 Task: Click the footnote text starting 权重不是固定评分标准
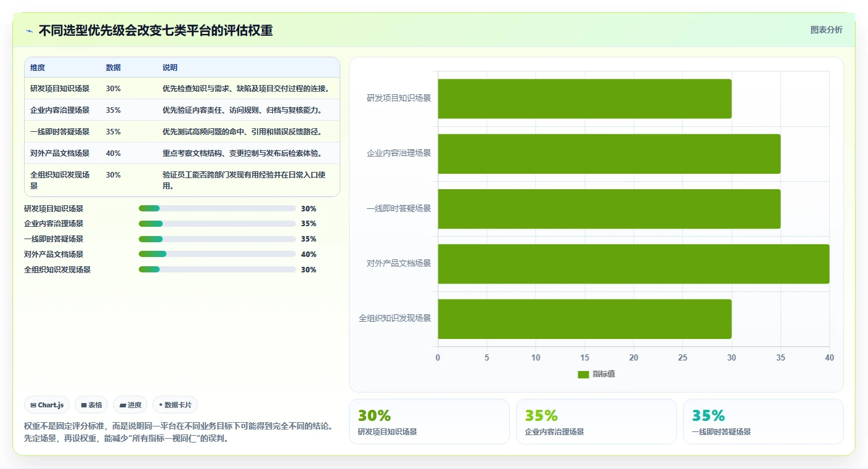[x=179, y=433]
